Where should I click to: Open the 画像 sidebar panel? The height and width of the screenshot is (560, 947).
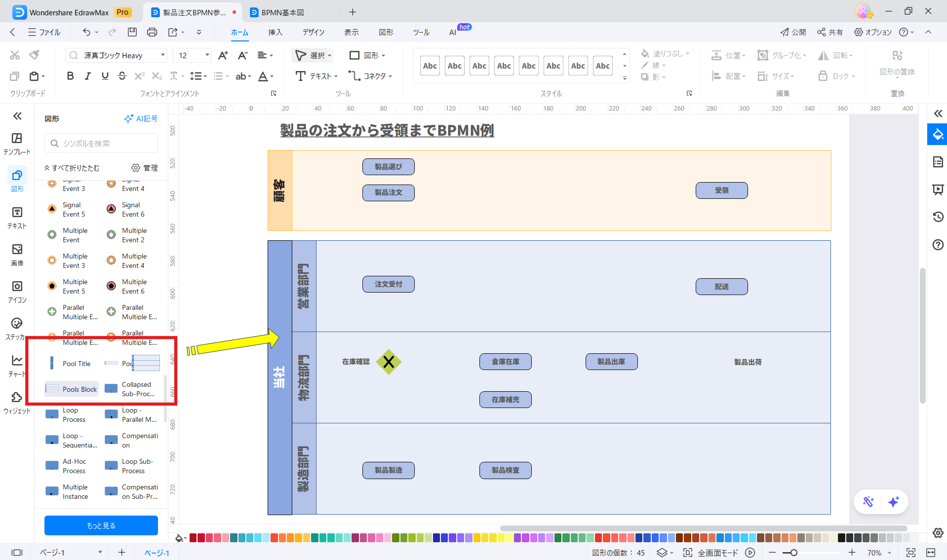(17, 255)
